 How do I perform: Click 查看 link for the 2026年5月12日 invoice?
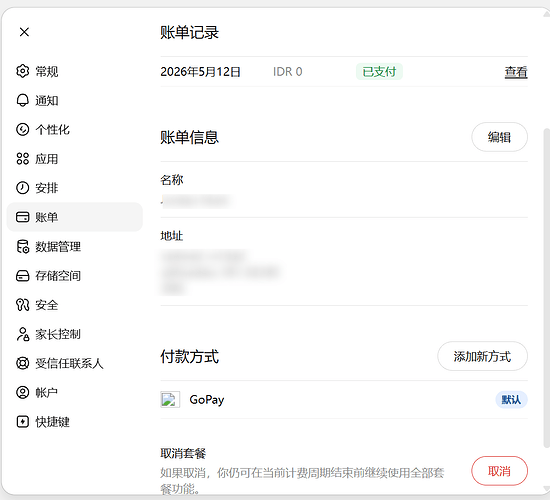pos(516,72)
